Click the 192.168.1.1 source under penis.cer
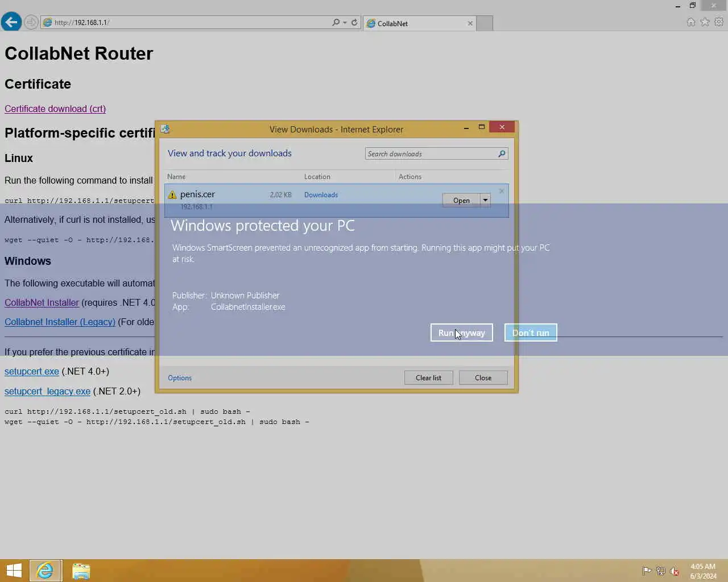Image resolution: width=728 pixels, height=582 pixels. click(196, 207)
